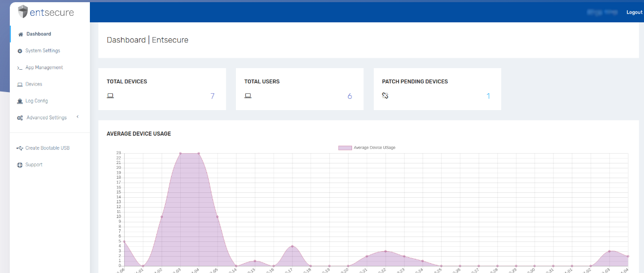Click the Entsecure shield logo
This screenshot has height=273, width=644.
[x=22, y=12]
